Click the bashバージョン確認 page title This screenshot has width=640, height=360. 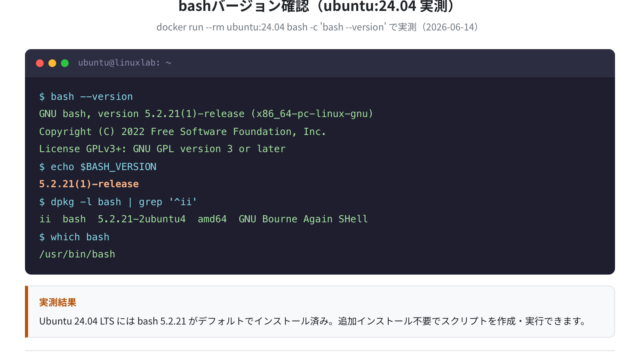click(x=317, y=6)
